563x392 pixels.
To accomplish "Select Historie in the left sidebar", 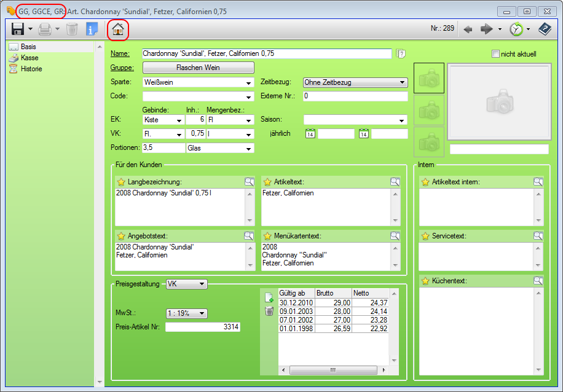I will [31, 69].
